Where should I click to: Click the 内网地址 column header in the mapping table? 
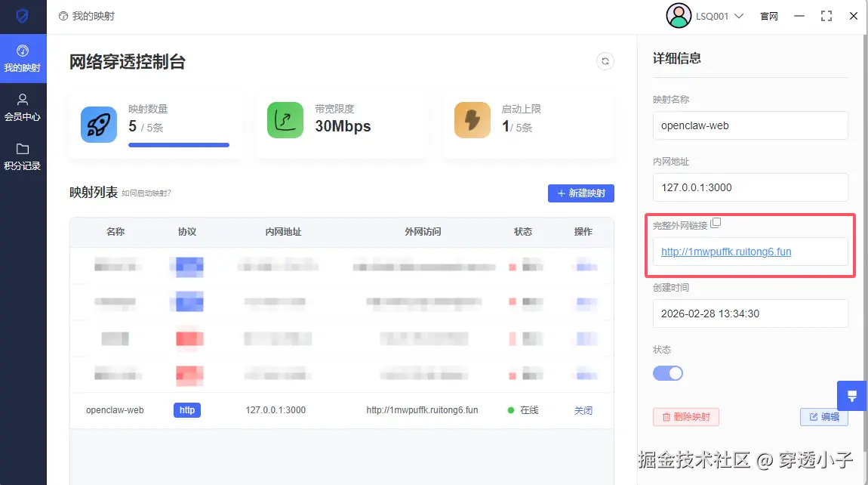pos(283,232)
